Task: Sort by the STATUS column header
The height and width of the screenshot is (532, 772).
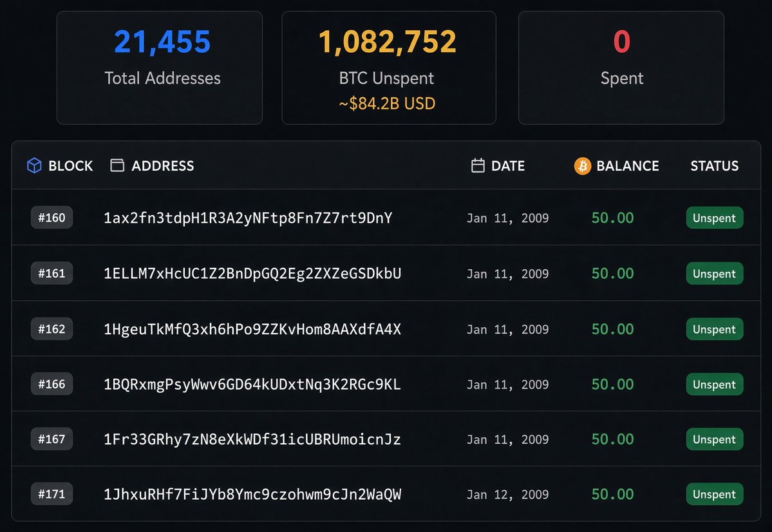Action: coord(715,166)
